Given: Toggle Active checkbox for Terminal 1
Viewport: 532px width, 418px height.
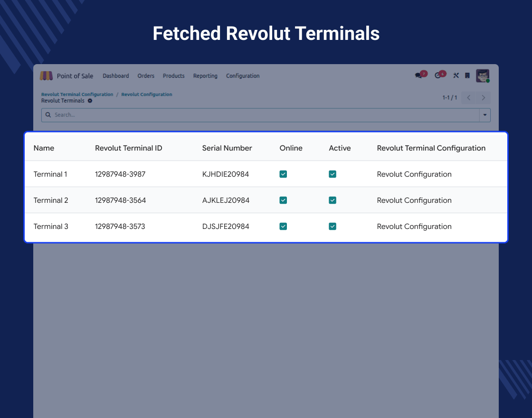Looking at the screenshot, I should coord(332,174).
